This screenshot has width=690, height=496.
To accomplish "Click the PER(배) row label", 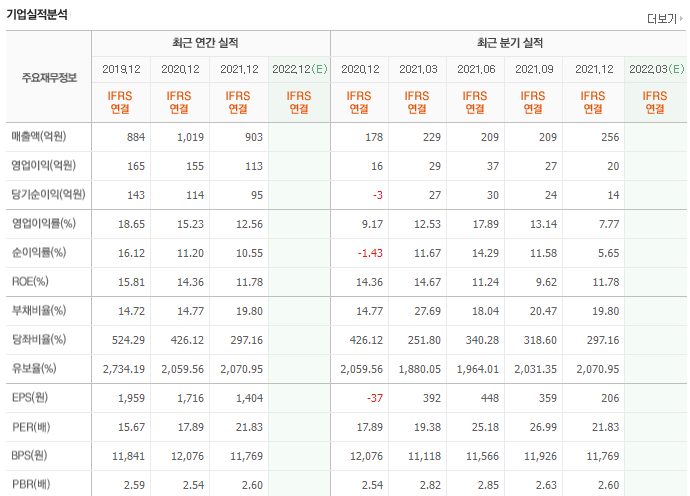I will coord(31,427).
